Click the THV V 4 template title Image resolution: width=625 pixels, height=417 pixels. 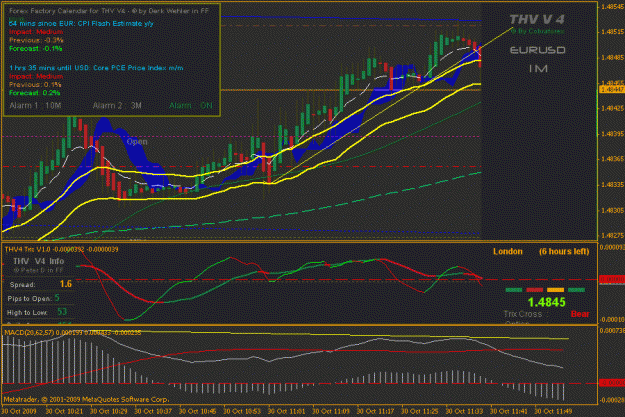(x=537, y=19)
